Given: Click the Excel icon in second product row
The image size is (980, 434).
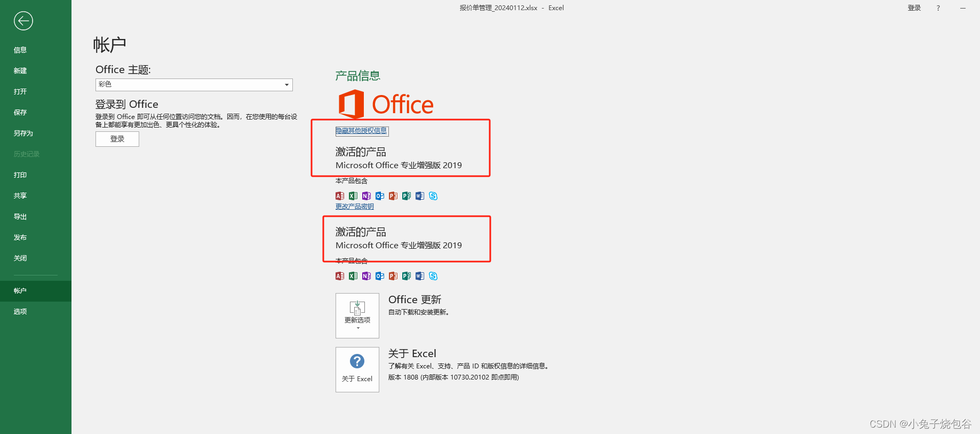Looking at the screenshot, I should pyautogui.click(x=353, y=276).
